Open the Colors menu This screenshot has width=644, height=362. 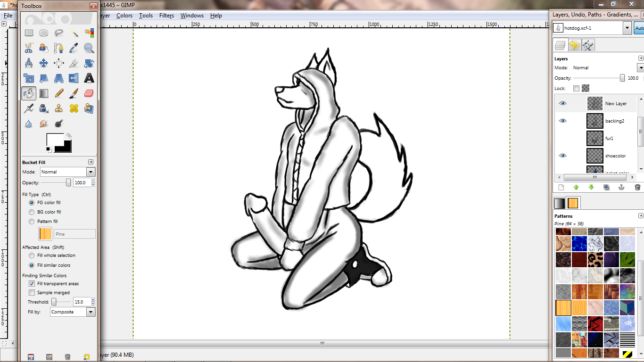(x=124, y=16)
